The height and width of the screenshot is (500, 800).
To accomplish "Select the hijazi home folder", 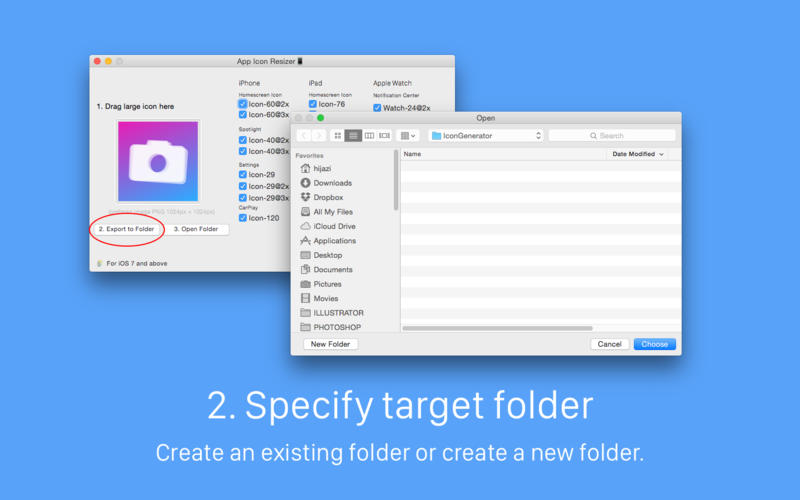I will click(x=324, y=169).
